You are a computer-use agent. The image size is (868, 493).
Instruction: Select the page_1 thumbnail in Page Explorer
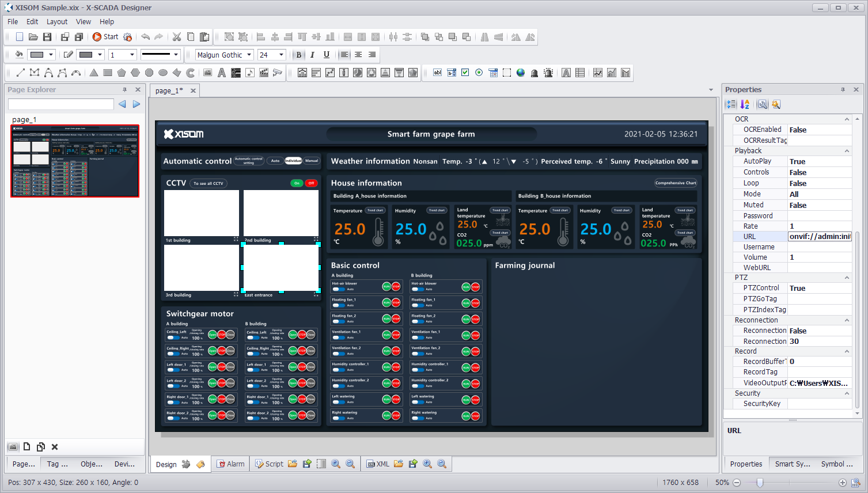tap(75, 161)
